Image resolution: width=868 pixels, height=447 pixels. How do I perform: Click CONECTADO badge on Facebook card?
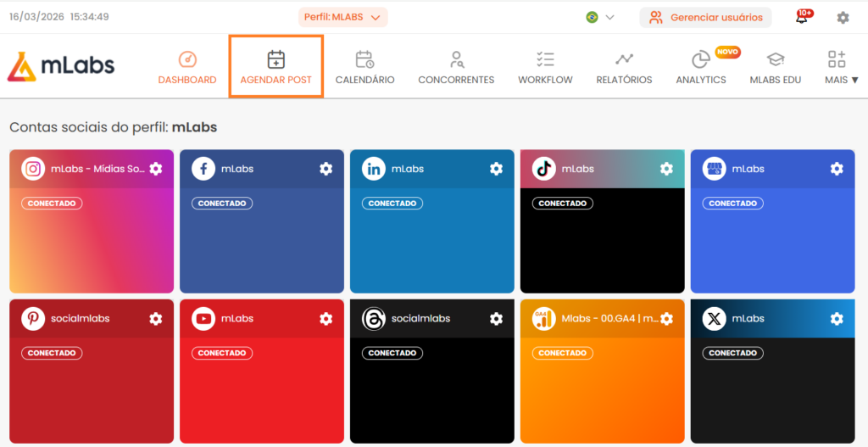click(x=222, y=204)
